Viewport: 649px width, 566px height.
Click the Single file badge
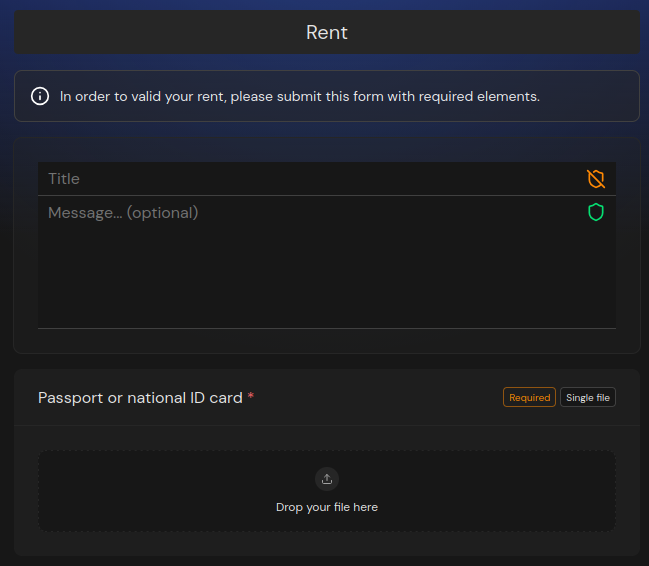tap(588, 398)
